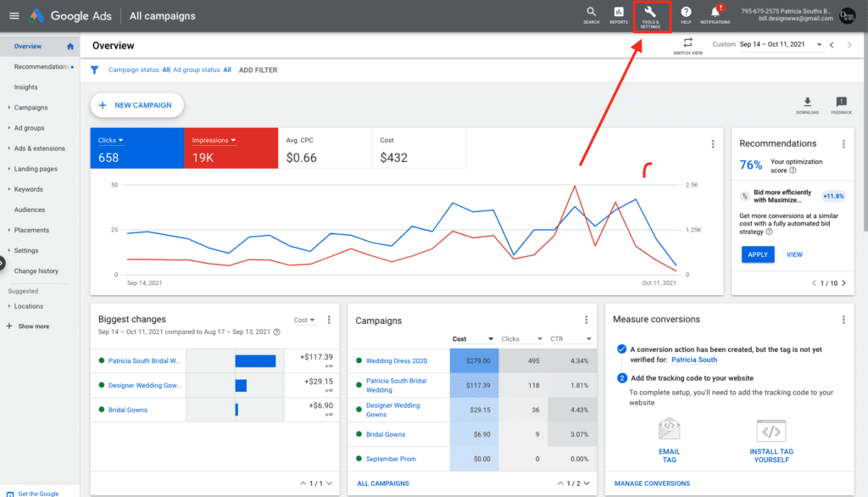
Task: Go to previous date range arrow
Action: point(832,45)
